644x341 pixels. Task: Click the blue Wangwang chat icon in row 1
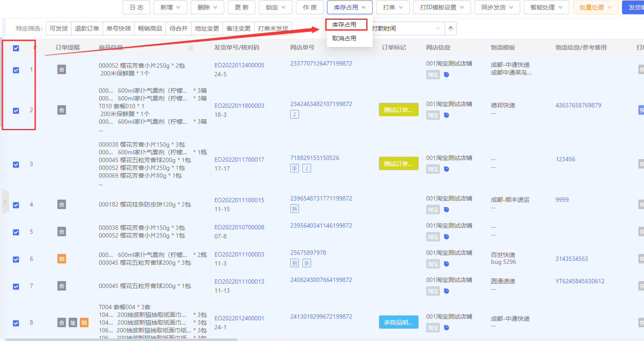tap(446, 75)
